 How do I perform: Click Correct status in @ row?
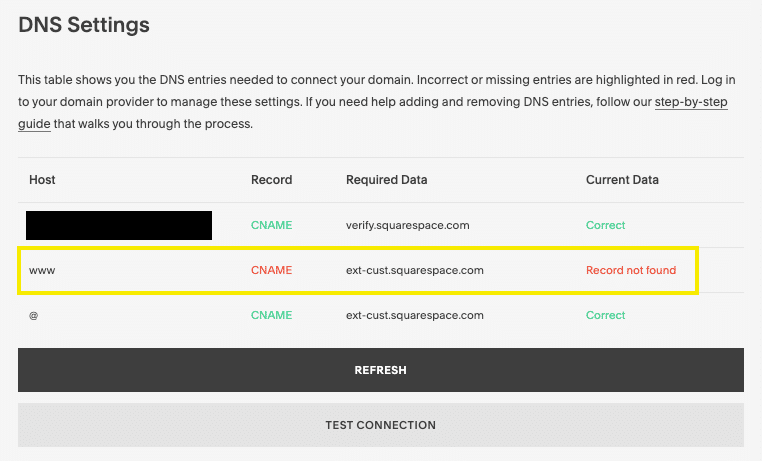pyautogui.click(x=605, y=315)
